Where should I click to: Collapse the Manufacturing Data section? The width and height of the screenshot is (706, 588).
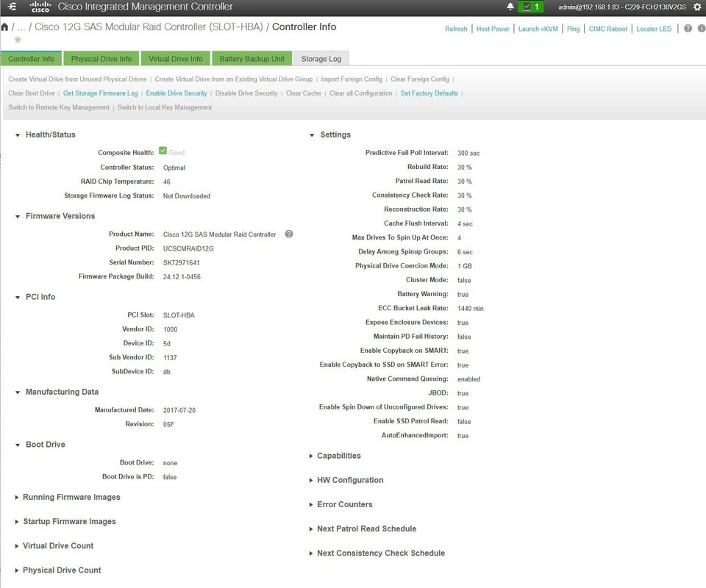[x=18, y=392]
